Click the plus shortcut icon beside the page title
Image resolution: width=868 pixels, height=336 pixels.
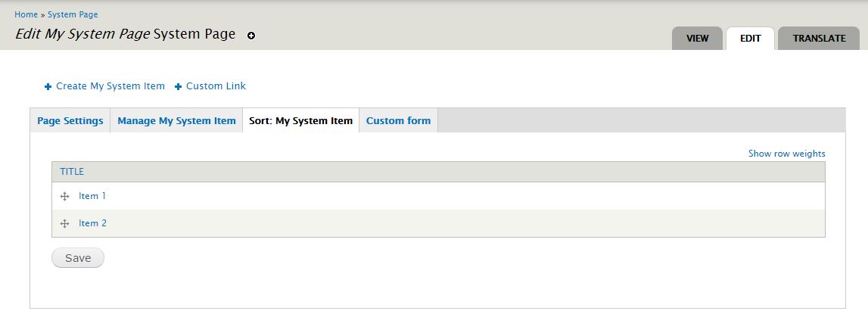[251, 36]
